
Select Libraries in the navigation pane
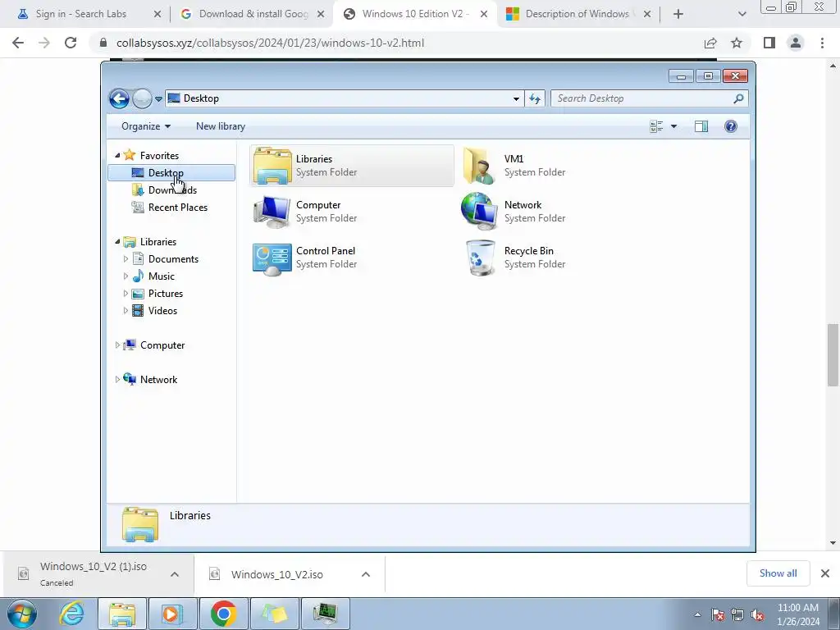point(158,242)
